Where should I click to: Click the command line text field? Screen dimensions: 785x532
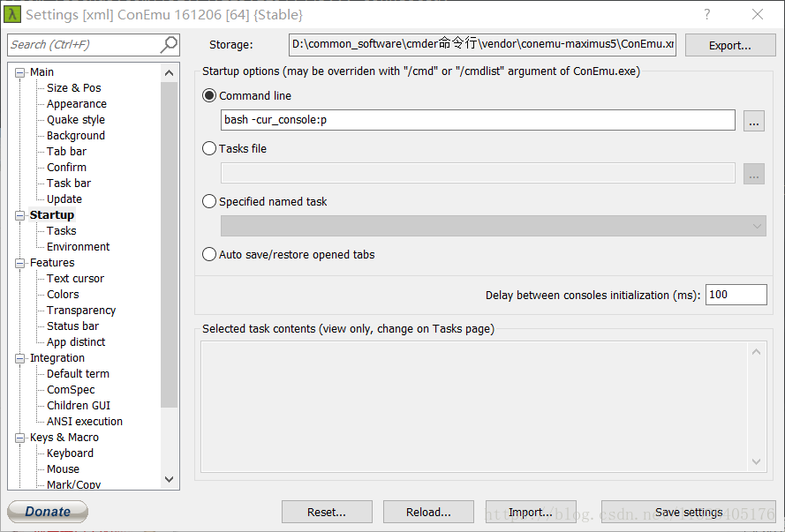(x=478, y=120)
